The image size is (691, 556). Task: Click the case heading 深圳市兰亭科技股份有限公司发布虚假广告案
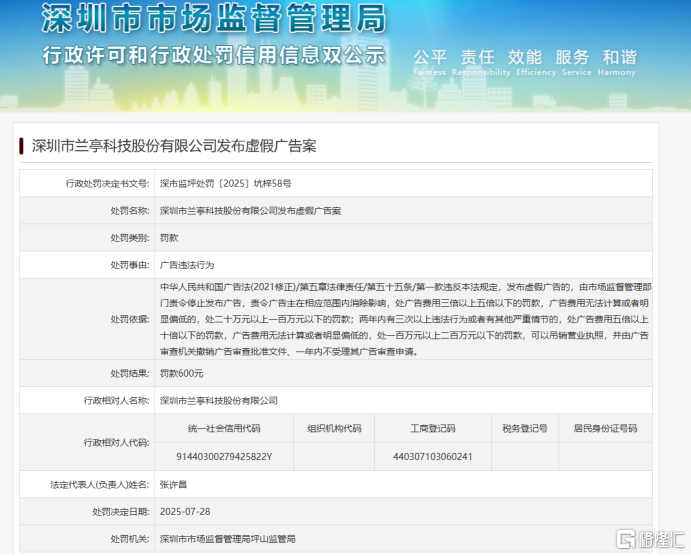click(174, 146)
